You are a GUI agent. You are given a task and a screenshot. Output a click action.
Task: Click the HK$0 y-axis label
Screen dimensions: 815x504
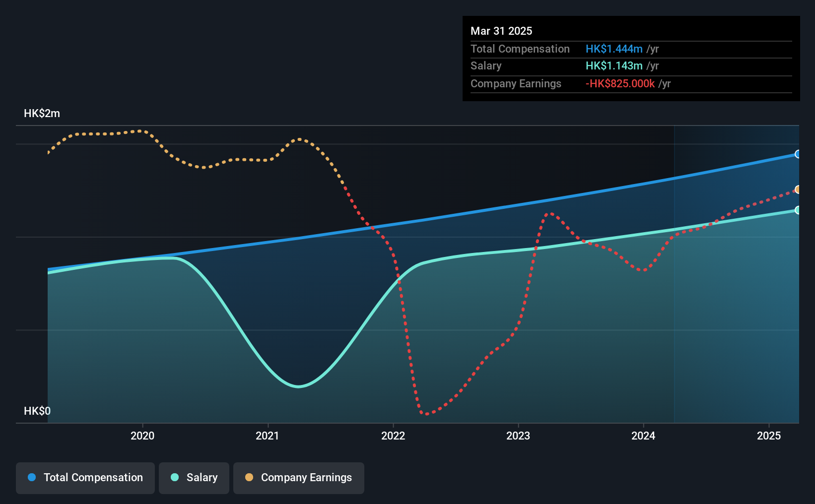[x=37, y=411]
